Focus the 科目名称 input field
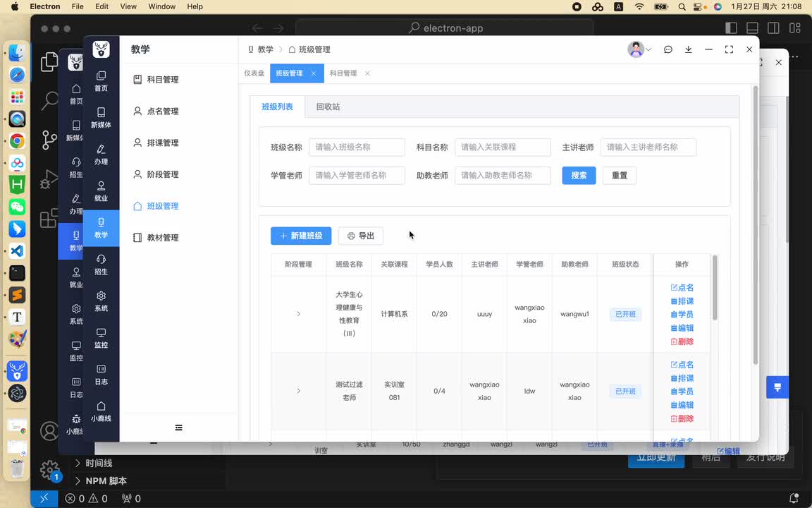The width and height of the screenshot is (812, 508). [x=503, y=147]
